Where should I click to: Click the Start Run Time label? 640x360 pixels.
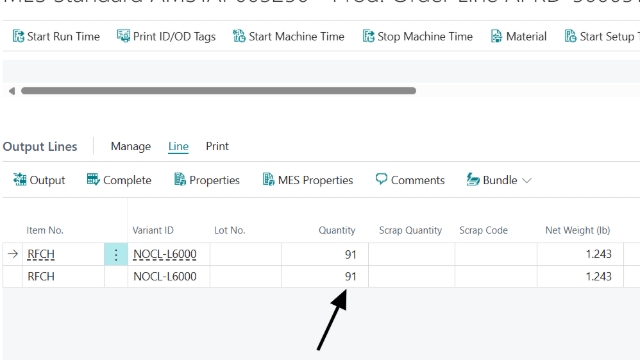pos(63,36)
